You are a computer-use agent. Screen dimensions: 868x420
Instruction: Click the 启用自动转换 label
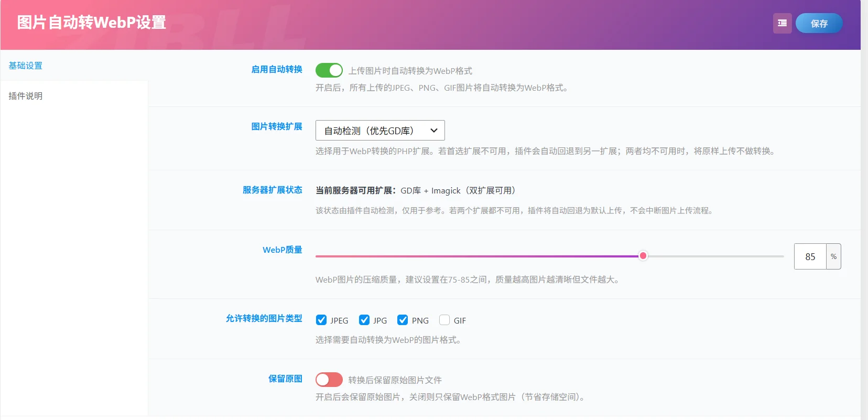pyautogui.click(x=277, y=69)
